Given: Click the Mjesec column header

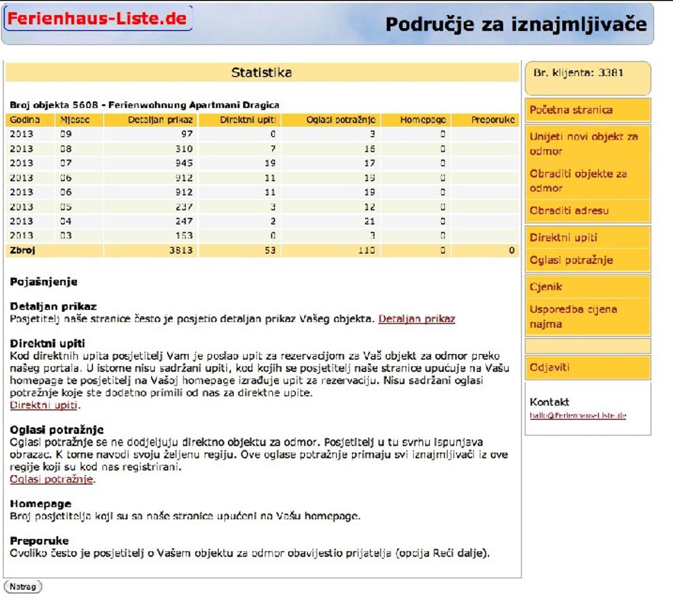Looking at the screenshot, I should click(75, 120).
